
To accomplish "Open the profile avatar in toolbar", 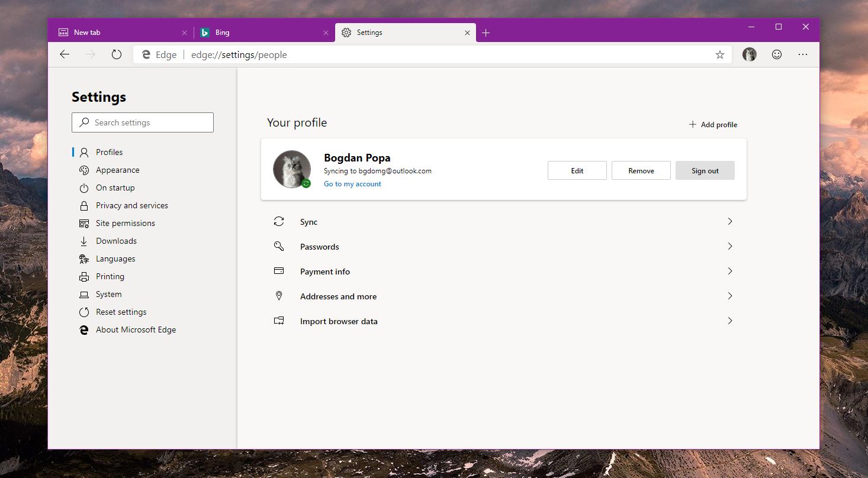I will click(x=750, y=54).
